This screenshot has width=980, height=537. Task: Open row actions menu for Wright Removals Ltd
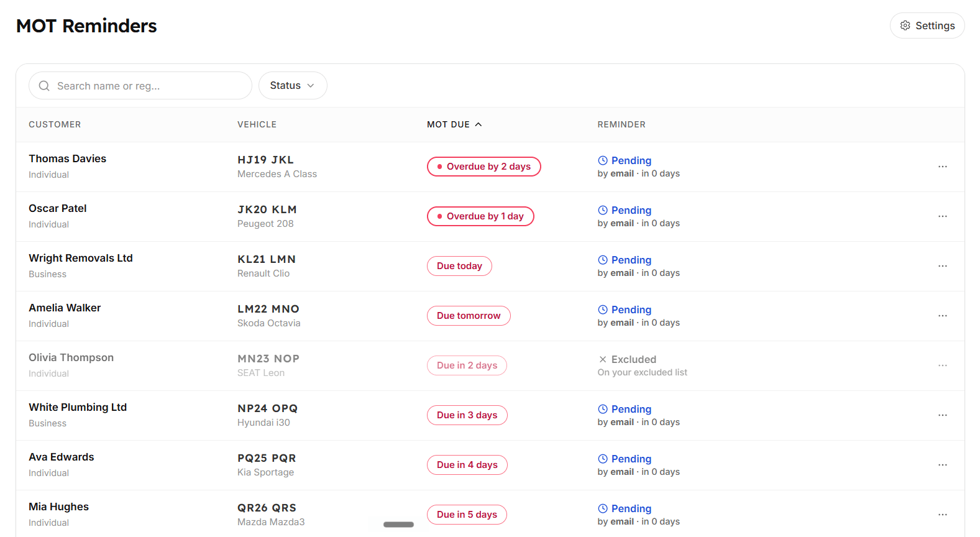tap(943, 266)
